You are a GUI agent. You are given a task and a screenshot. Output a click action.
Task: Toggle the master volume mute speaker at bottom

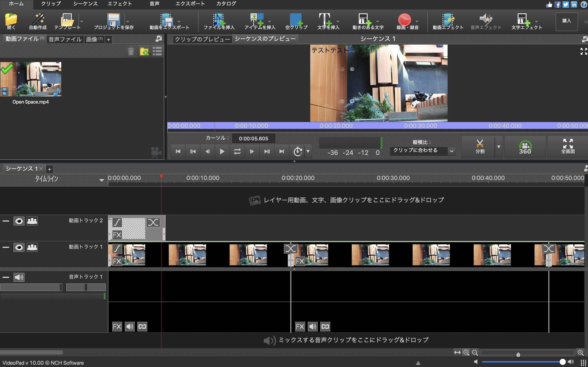pyautogui.click(x=476, y=362)
